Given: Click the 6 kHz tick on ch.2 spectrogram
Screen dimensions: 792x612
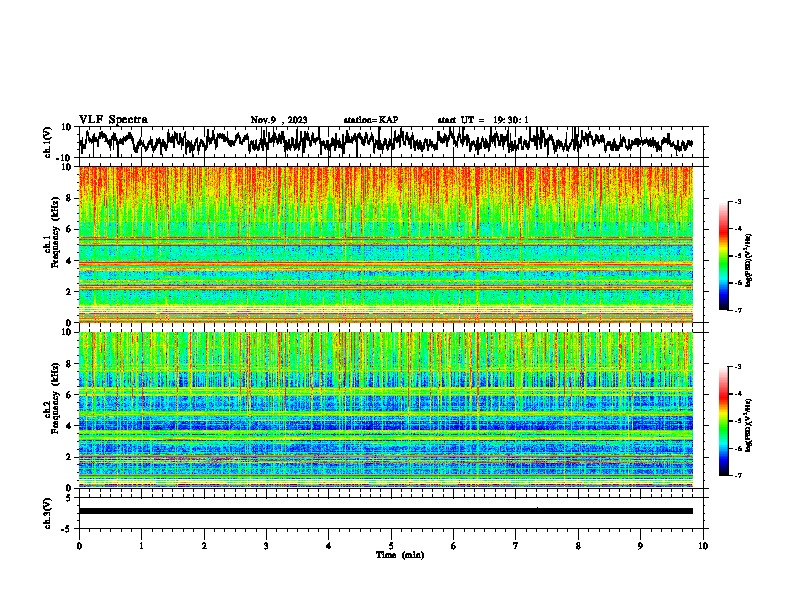Looking at the screenshot, I should (x=69, y=395).
